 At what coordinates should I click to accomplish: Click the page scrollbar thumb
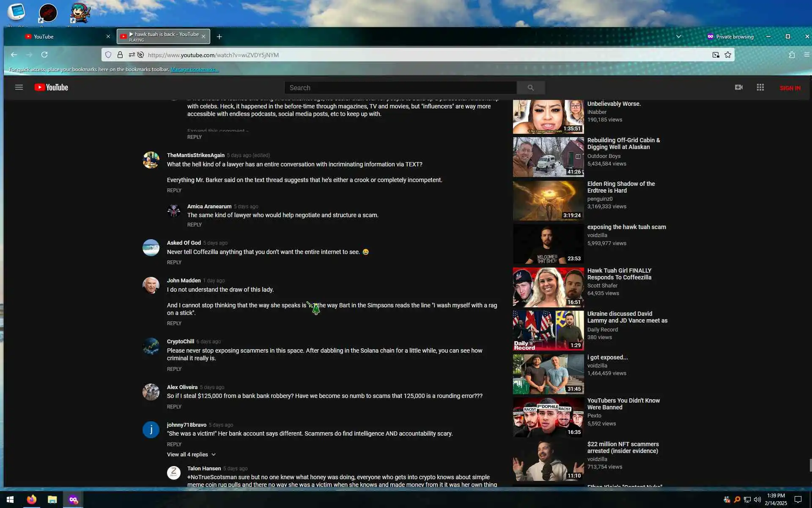point(810,465)
